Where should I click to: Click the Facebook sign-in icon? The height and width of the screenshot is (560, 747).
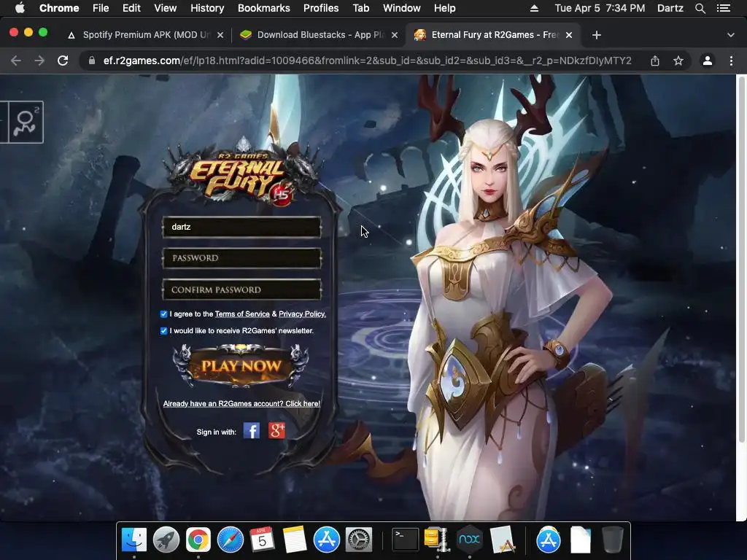pos(252,430)
